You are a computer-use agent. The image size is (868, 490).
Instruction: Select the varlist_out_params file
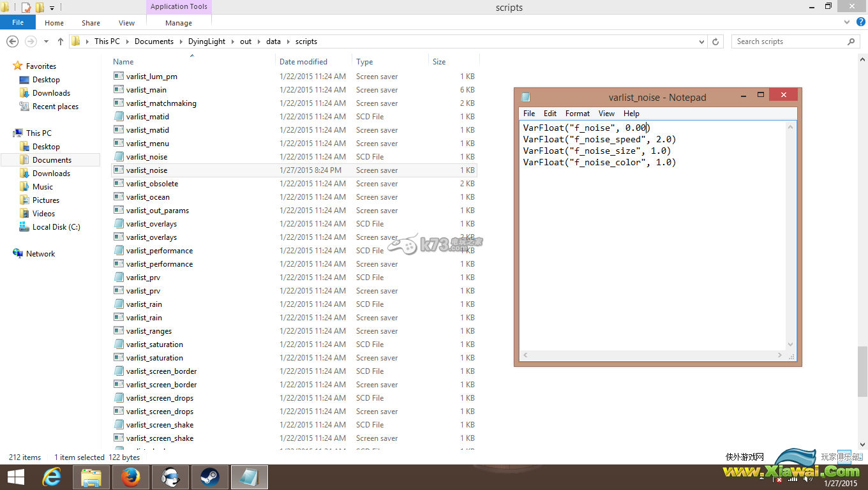[x=294, y=211]
